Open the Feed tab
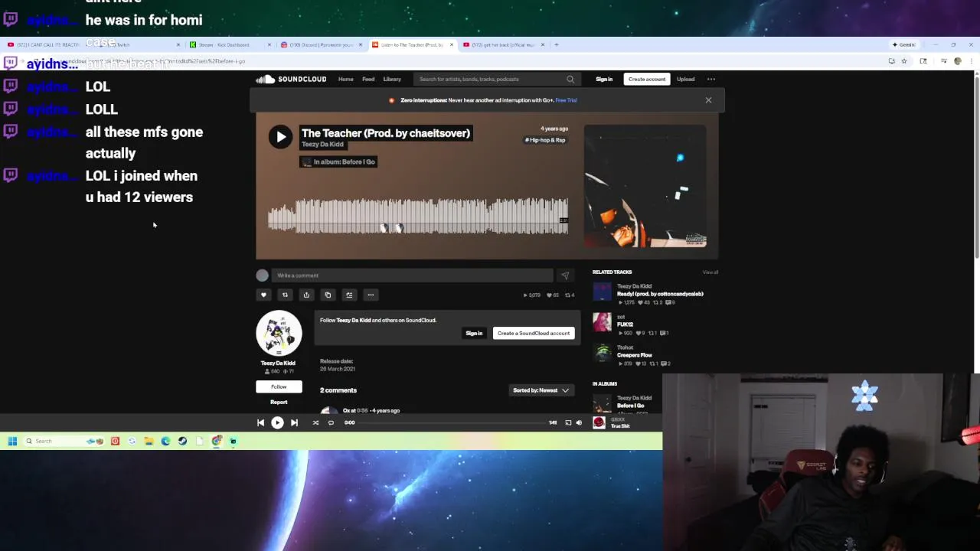The width and height of the screenshot is (980, 551). coord(368,79)
